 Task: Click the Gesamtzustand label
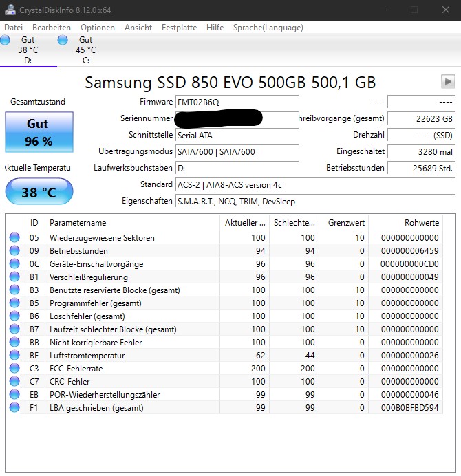click(38, 102)
